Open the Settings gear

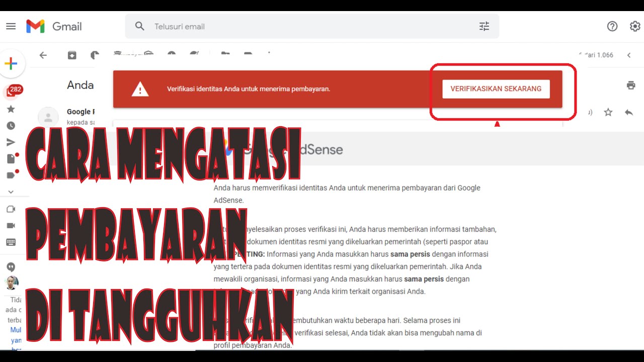click(x=635, y=26)
